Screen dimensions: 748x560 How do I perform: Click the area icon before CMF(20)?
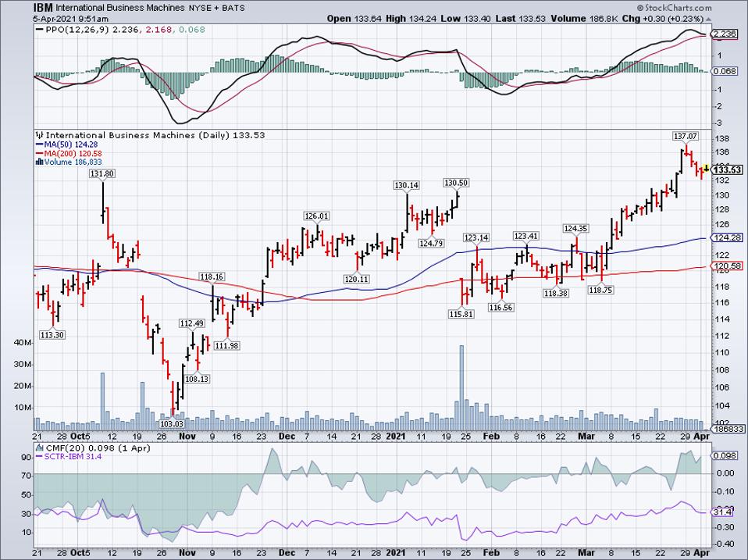(40, 448)
